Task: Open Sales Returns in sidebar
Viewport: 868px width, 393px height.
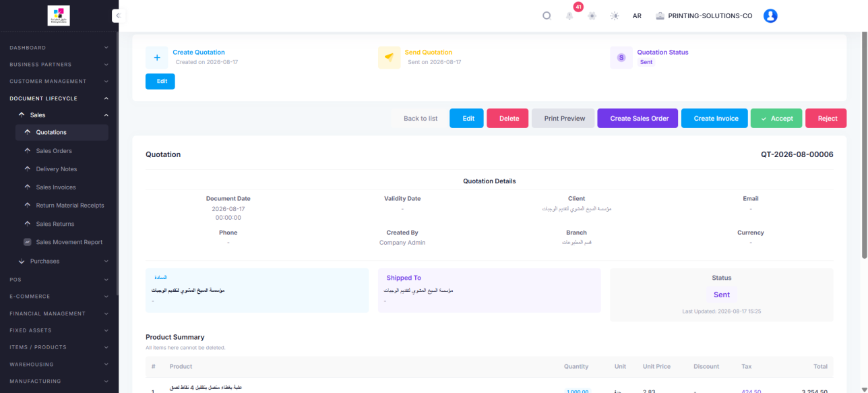Action: [x=61, y=223]
